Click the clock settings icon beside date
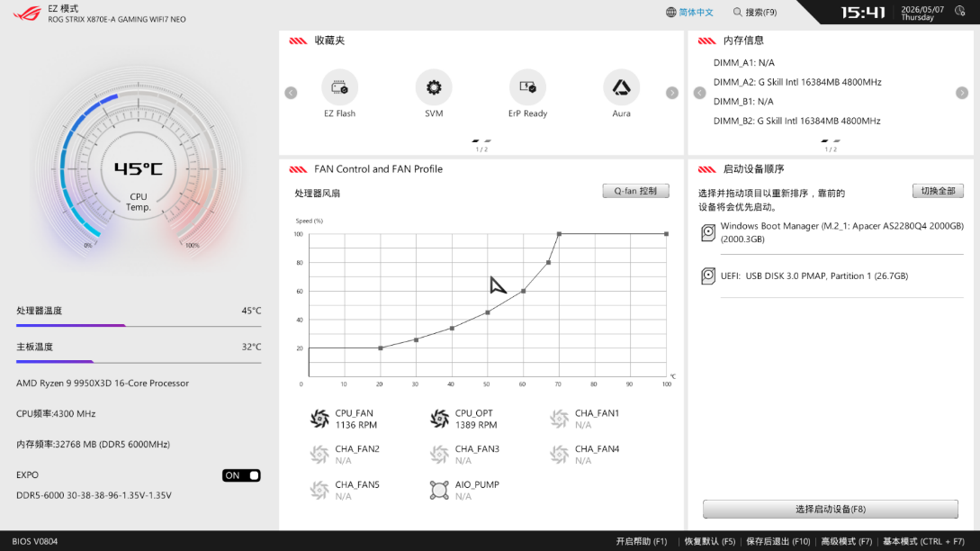980x551 pixels. point(960,12)
